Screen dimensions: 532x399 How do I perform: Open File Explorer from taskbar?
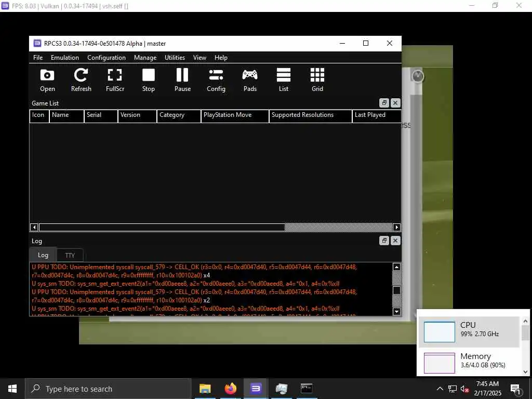pyautogui.click(x=205, y=389)
